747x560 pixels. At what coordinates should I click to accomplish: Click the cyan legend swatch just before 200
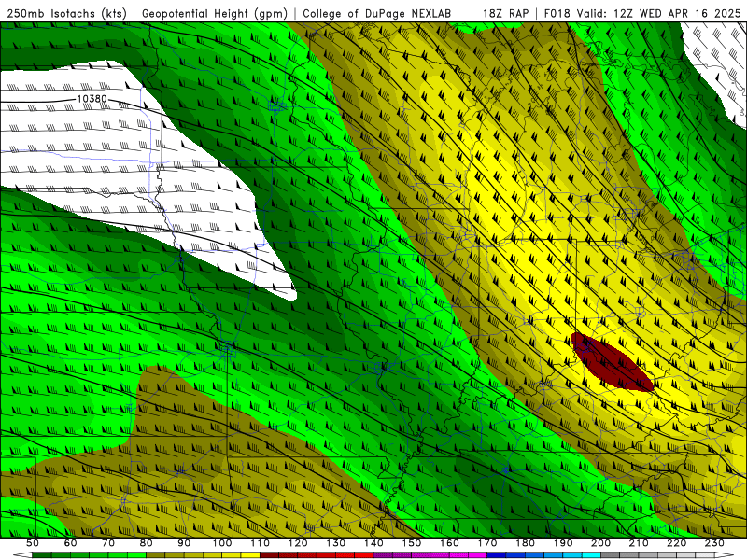click(591, 555)
